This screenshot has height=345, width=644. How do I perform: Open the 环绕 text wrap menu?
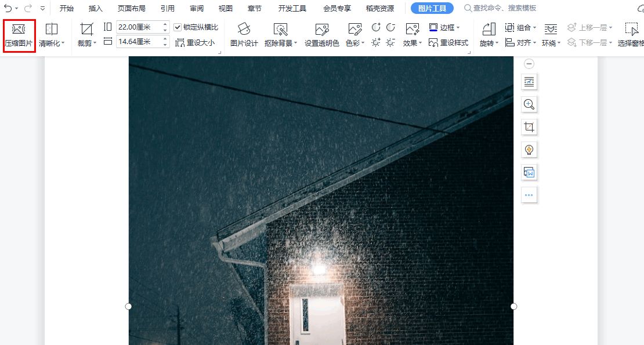click(x=551, y=35)
